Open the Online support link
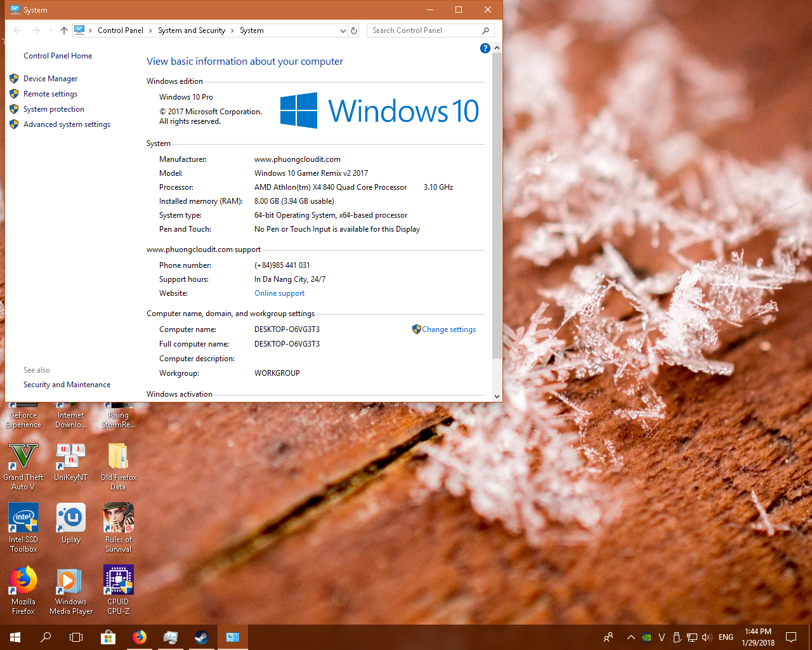 tap(280, 293)
